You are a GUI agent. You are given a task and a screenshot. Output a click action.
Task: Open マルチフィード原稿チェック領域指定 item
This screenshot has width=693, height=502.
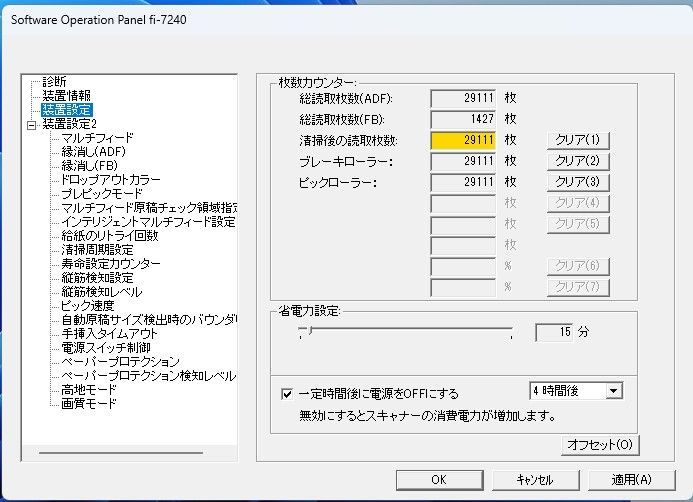pos(149,208)
